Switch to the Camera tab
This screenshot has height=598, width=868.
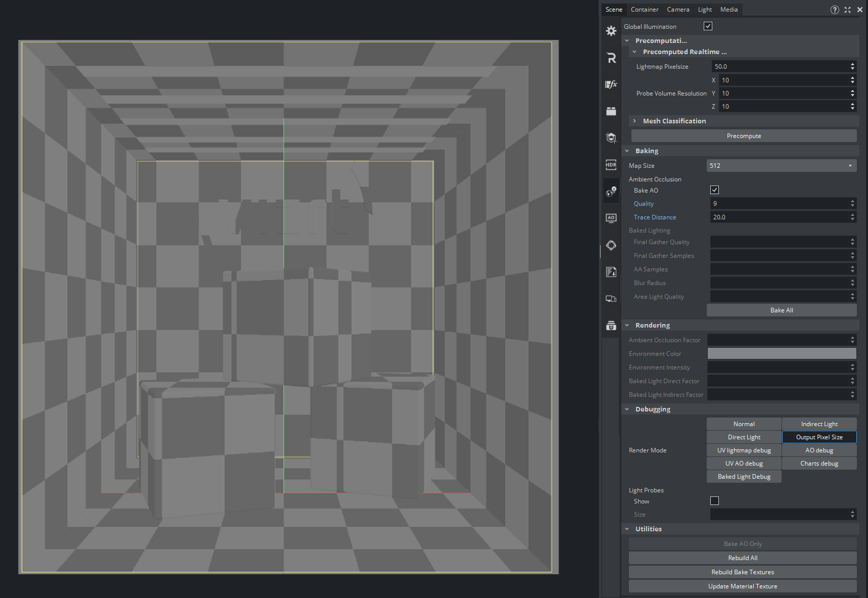pyautogui.click(x=678, y=10)
